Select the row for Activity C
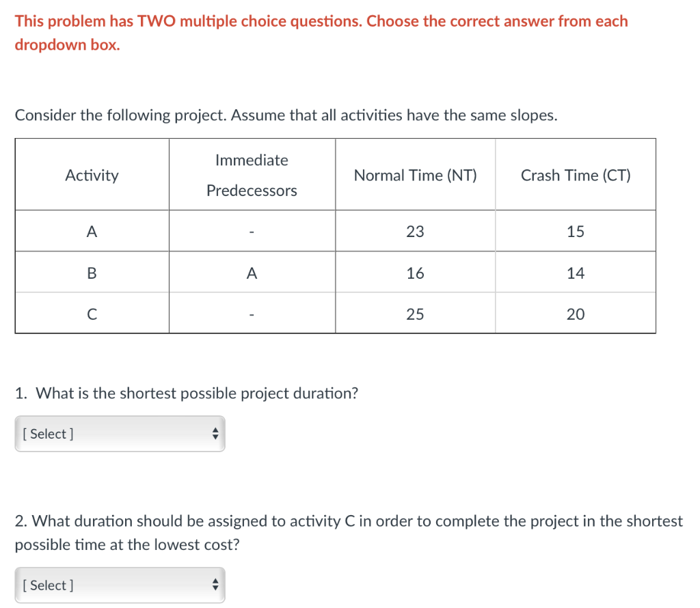The height and width of the screenshot is (608, 700). click(x=92, y=314)
